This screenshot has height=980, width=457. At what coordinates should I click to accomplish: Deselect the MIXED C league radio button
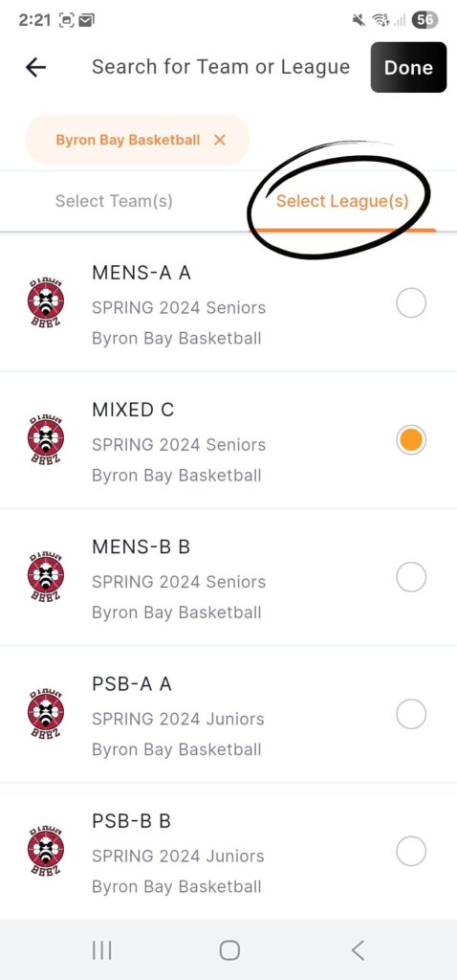click(411, 440)
